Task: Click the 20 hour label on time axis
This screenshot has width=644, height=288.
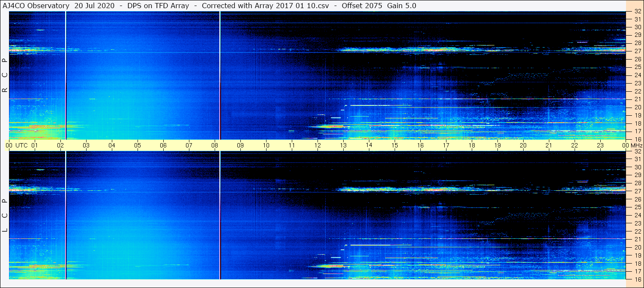Action: pyautogui.click(x=523, y=145)
